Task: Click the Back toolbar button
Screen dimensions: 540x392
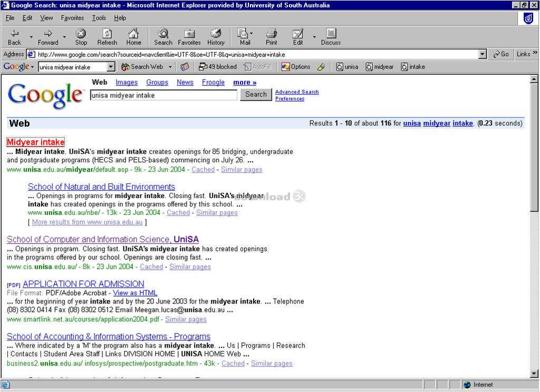Action: (14, 37)
